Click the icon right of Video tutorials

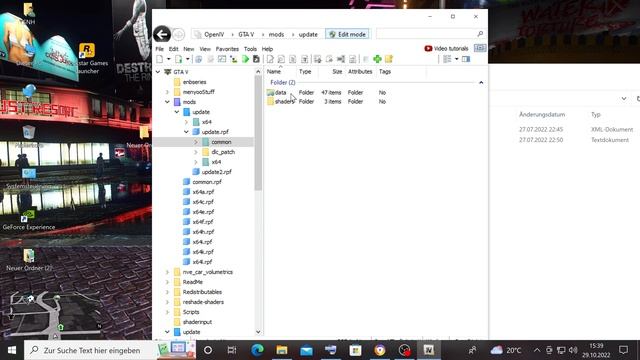click(x=480, y=48)
